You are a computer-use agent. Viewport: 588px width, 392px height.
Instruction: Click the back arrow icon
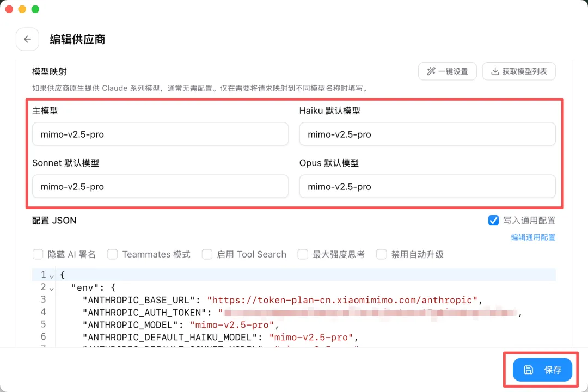click(27, 39)
